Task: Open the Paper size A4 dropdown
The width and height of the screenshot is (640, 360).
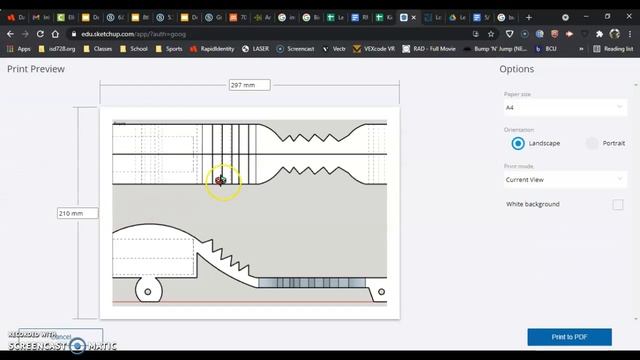Action: tap(565, 108)
